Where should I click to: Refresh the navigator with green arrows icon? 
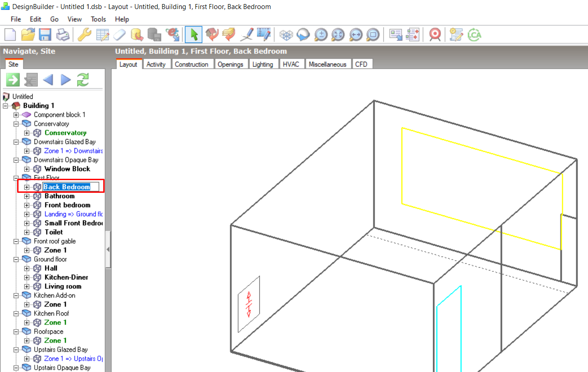(83, 80)
